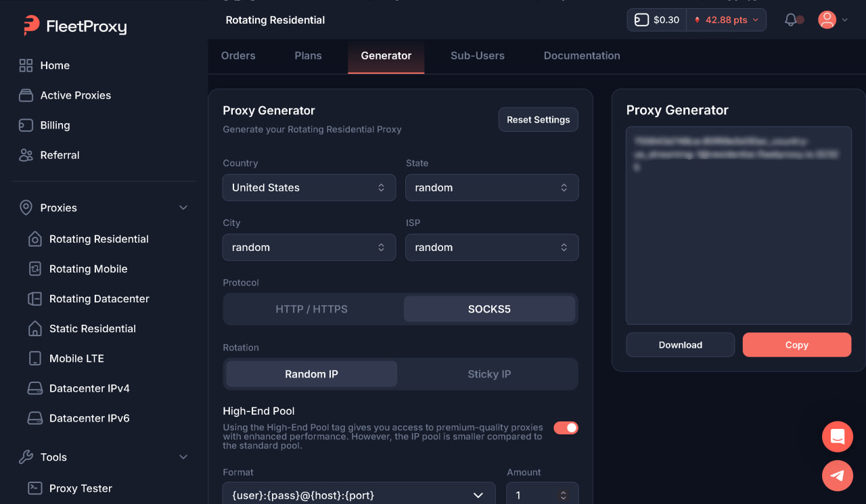
Task: Expand the account menu chevron
Action: click(x=845, y=20)
